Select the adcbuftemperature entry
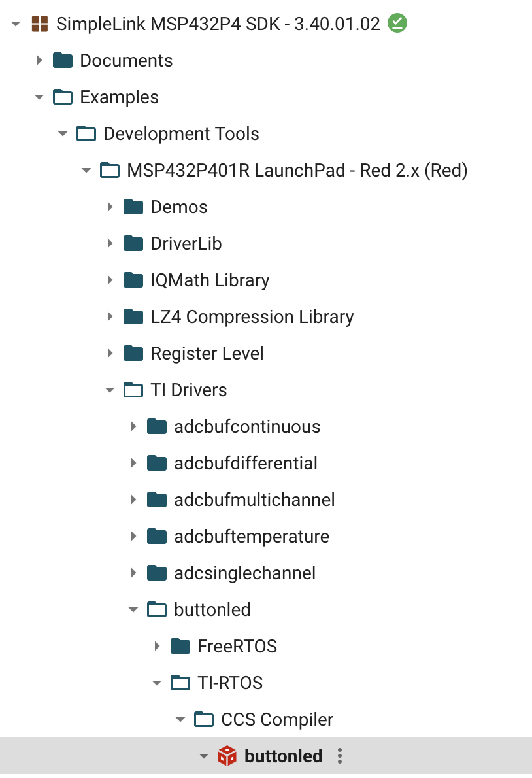532x778 pixels. click(252, 535)
